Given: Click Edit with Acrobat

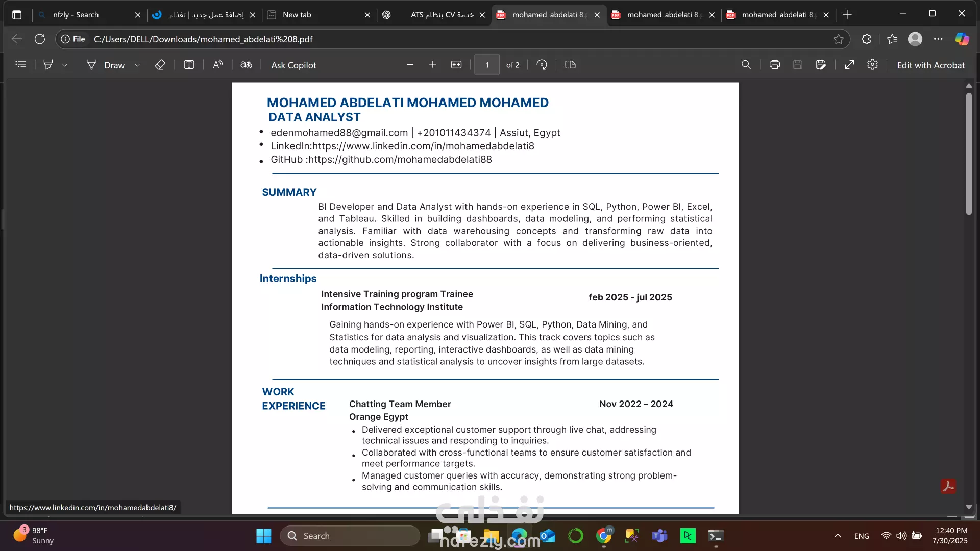Looking at the screenshot, I should coord(931,65).
